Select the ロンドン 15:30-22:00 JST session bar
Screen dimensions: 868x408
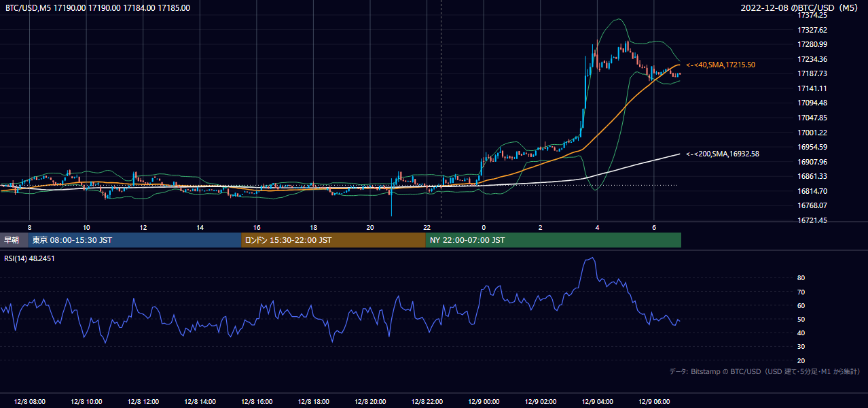(x=333, y=240)
